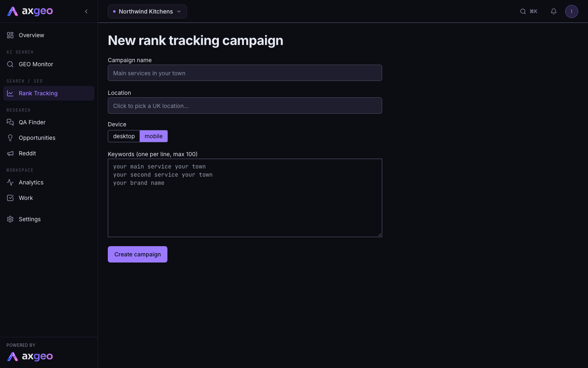This screenshot has width=588, height=368.
Task: Open the Northwind Kitchens workspace dropdown
Action: point(147,11)
